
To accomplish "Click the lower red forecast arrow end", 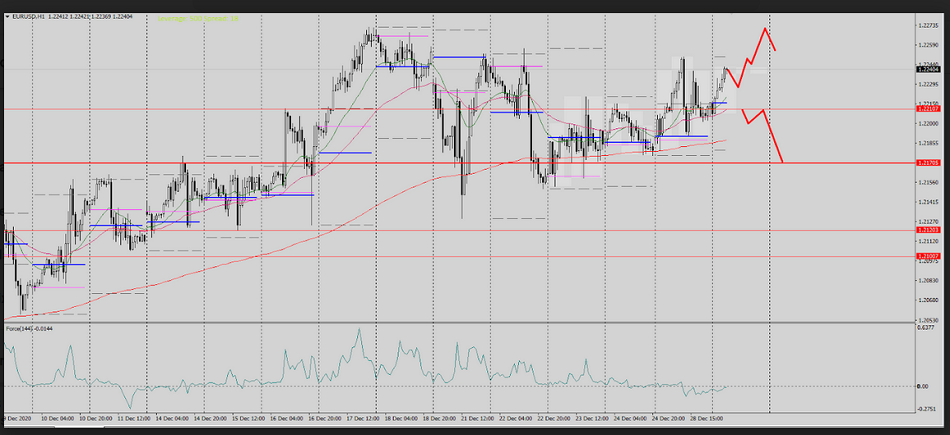I will [x=781, y=160].
